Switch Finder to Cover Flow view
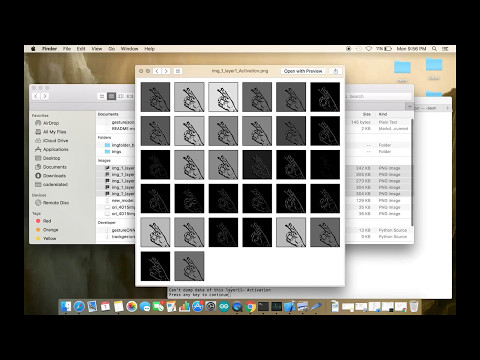This screenshot has width=480, height=360. tap(130, 96)
